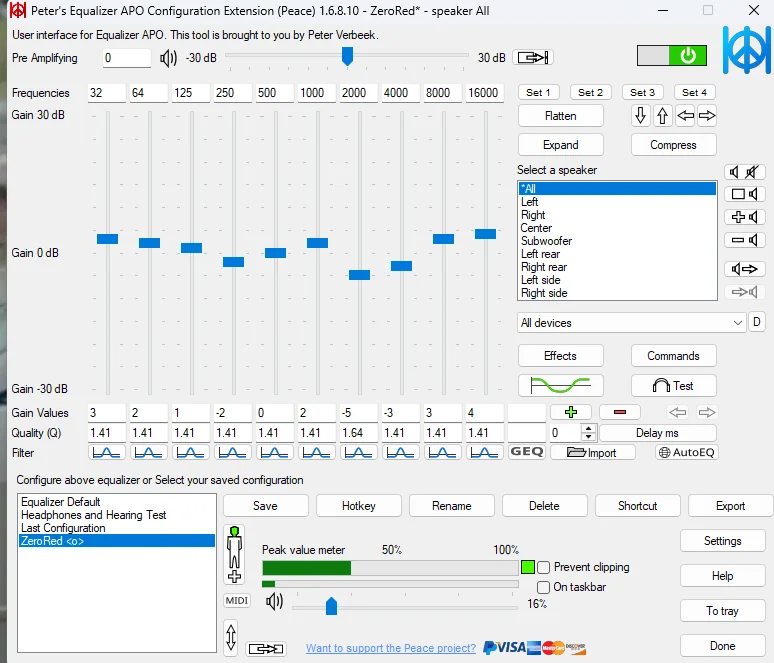Click volume speaker icon near peak meter
The height and width of the screenshot is (663, 774).
[x=274, y=601]
